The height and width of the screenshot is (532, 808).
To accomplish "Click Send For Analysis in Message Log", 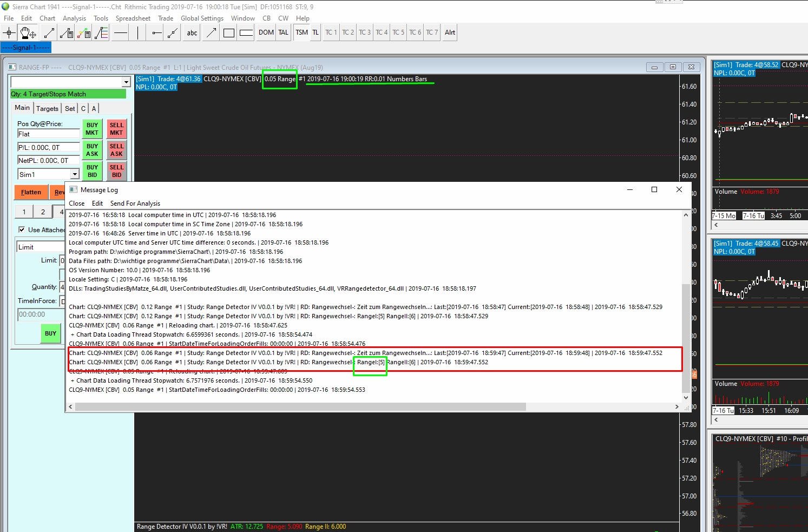I will click(x=135, y=203).
